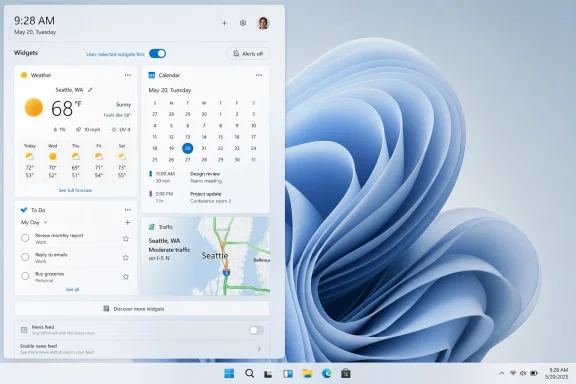
Task: Select May 15 in calendar
Action: [220, 137]
